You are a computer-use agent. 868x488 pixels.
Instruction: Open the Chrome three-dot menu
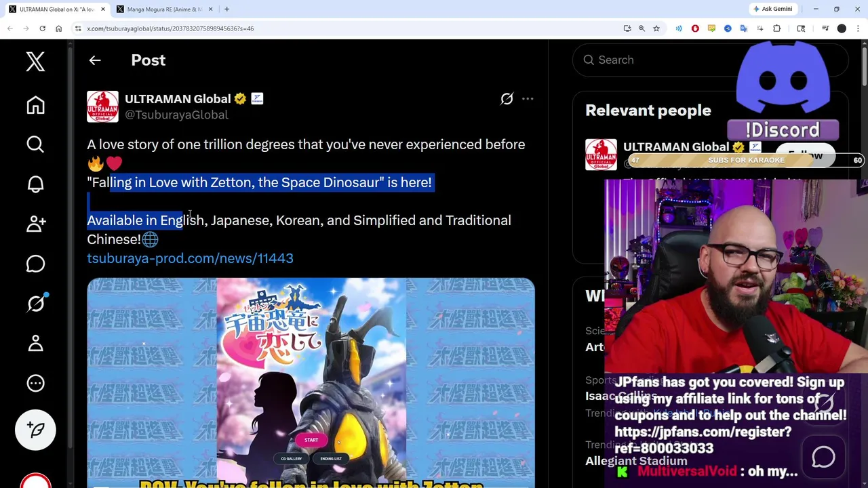[858, 28]
